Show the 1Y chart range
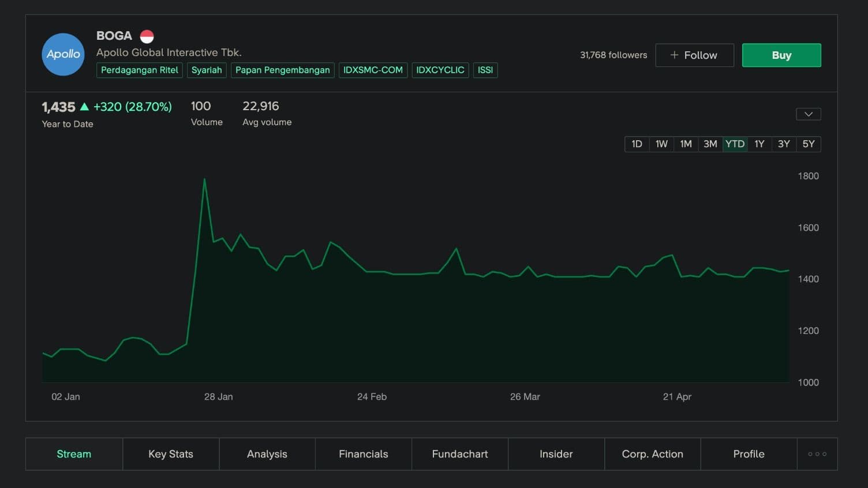 point(759,144)
